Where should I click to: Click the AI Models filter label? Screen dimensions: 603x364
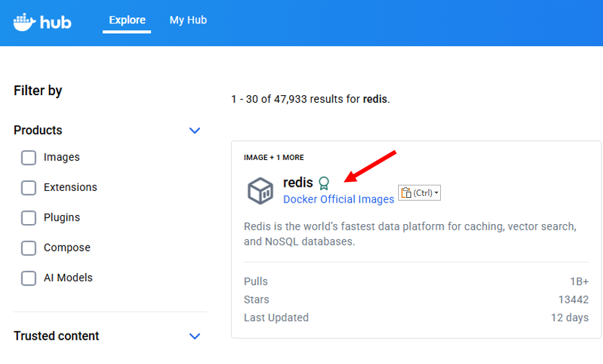pyautogui.click(x=68, y=278)
